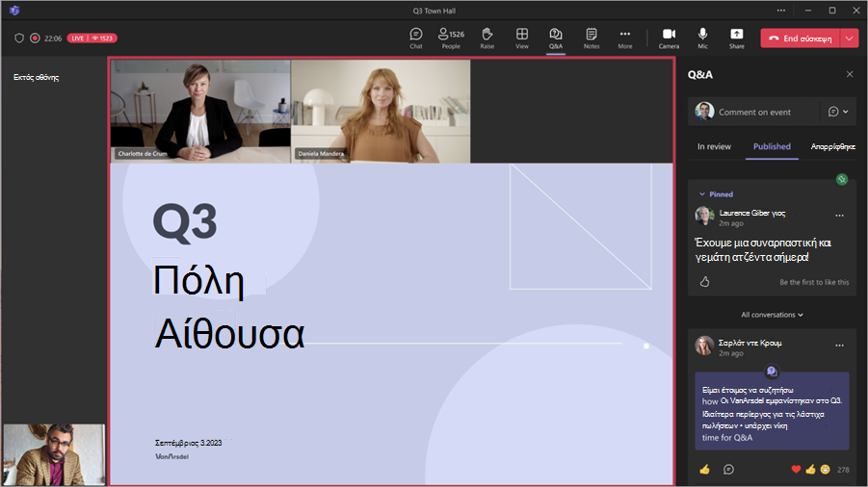Open the Notes panel
The image size is (868, 487).
[592, 38]
